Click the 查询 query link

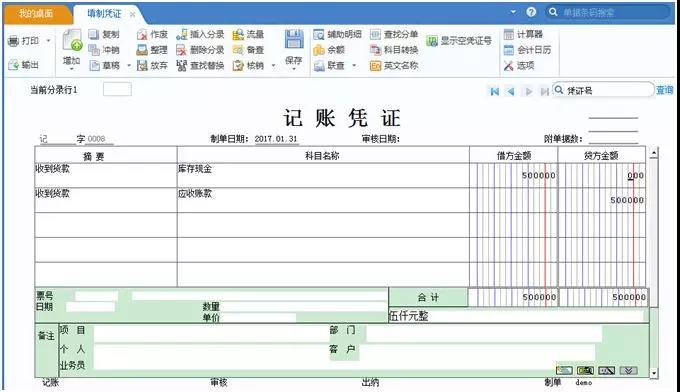coord(664,90)
